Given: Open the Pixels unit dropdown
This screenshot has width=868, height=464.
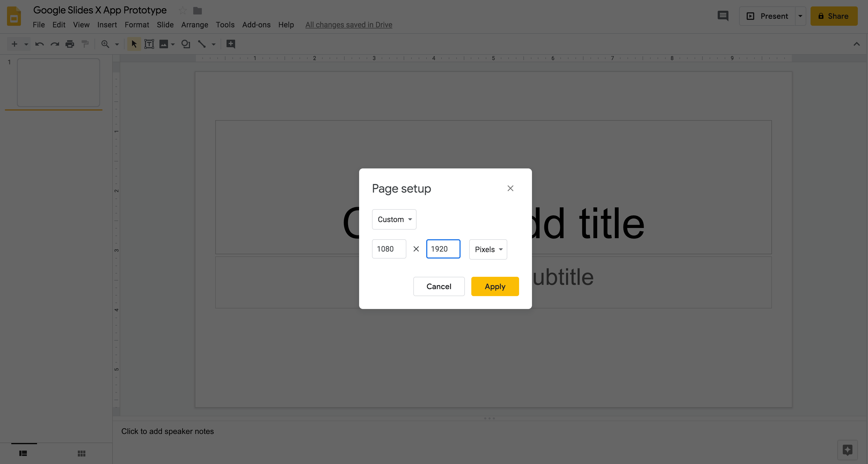Looking at the screenshot, I should coord(488,249).
